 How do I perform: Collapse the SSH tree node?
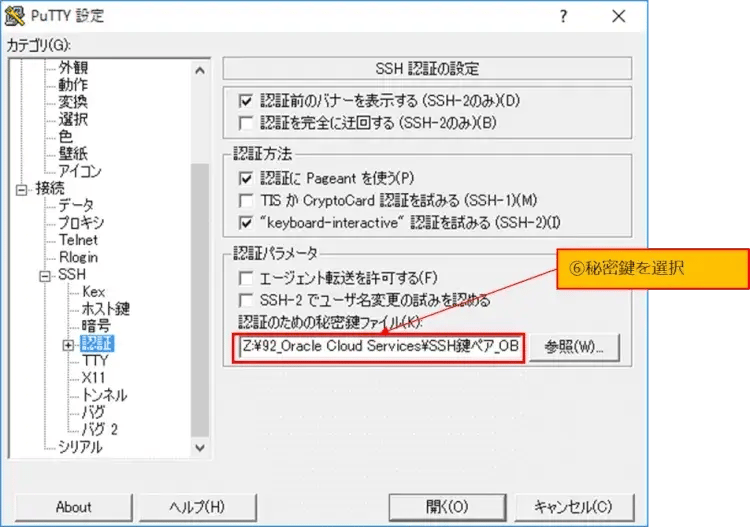tap(45, 275)
